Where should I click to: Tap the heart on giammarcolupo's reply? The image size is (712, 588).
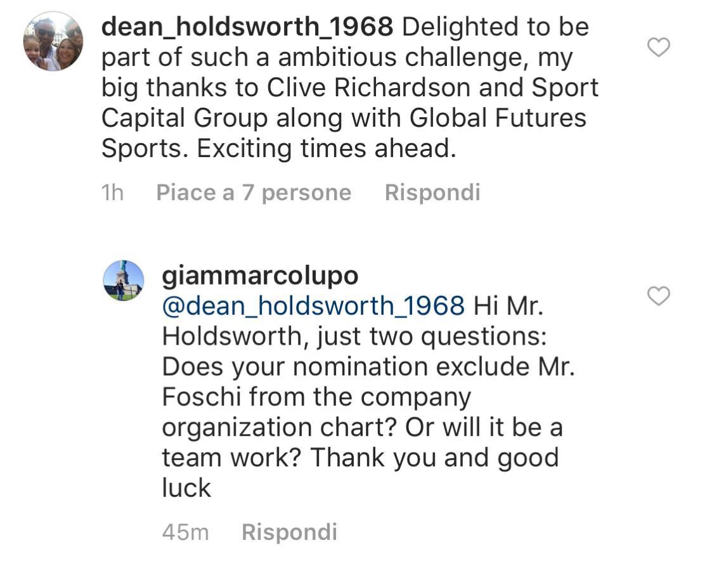pyautogui.click(x=659, y=296)
